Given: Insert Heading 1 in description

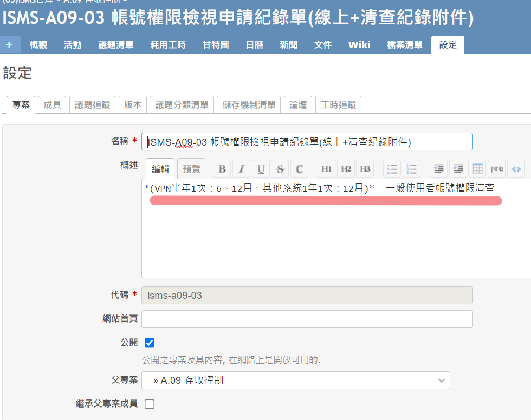Looking at the screenshot, I should tap(326, 169).
